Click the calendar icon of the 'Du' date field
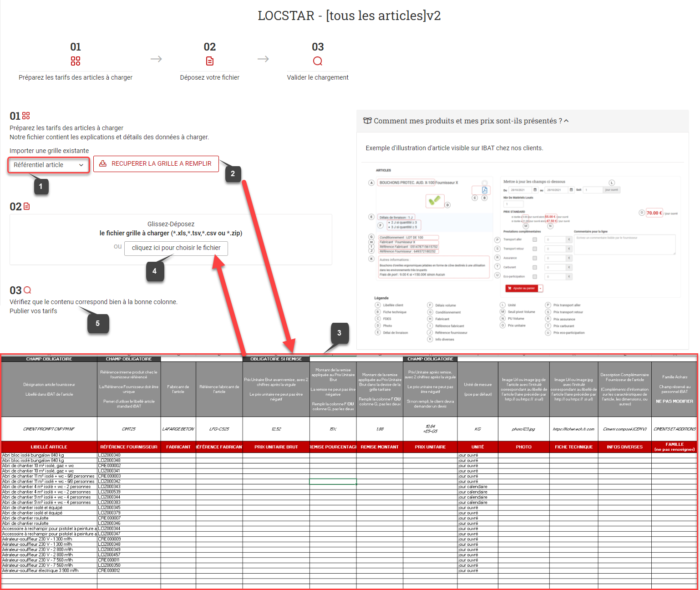The height and width of the screenshot is (590, 700). (535, 190)
